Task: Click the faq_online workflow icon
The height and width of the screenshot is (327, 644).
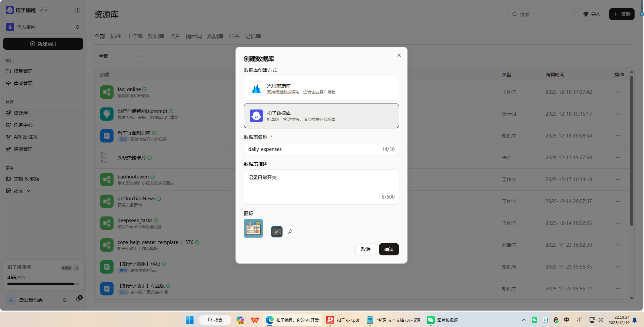Action: [107, 92]
